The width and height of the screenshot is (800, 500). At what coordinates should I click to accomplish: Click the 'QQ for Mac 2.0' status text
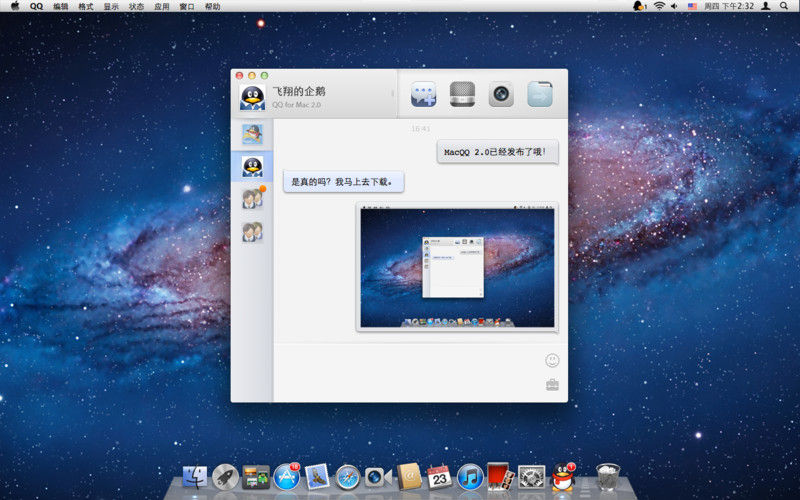296,105
